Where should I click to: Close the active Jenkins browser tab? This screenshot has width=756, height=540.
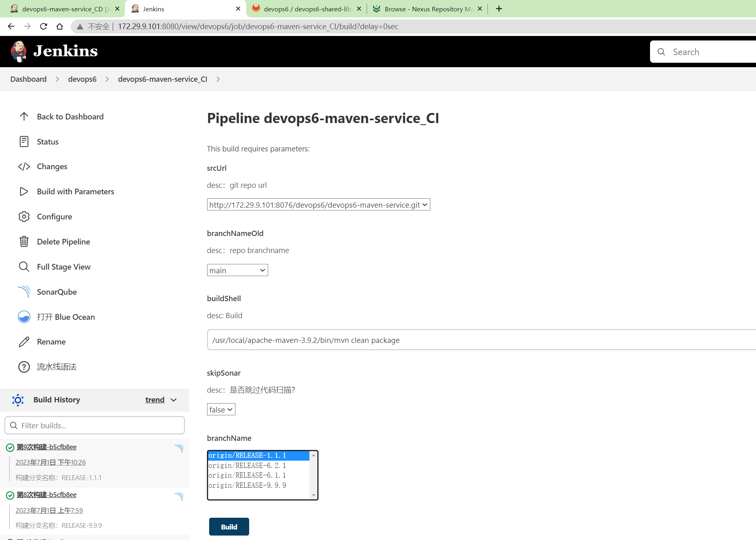coord(238,9)
